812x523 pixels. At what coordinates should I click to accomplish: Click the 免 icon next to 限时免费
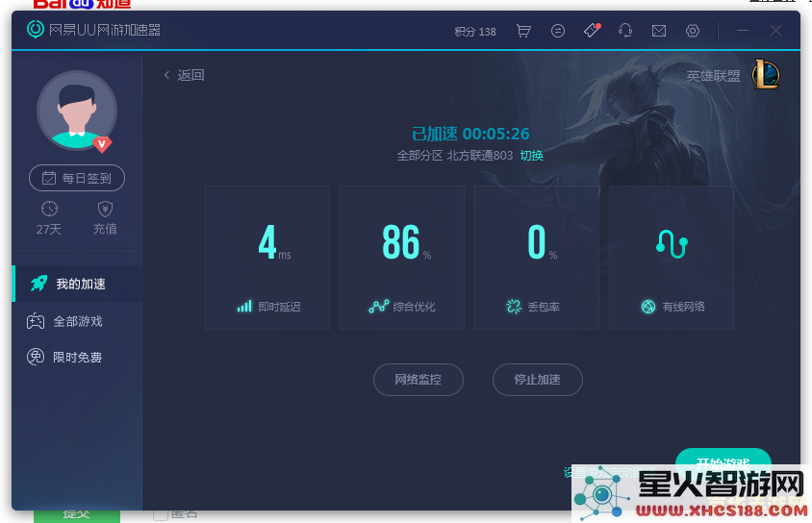[x=36, y=357]
